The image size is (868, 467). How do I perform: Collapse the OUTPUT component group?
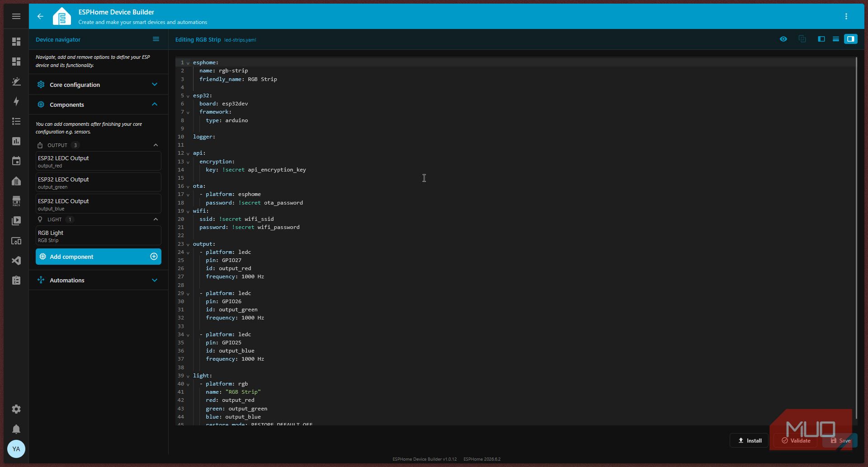pos(156,145)
